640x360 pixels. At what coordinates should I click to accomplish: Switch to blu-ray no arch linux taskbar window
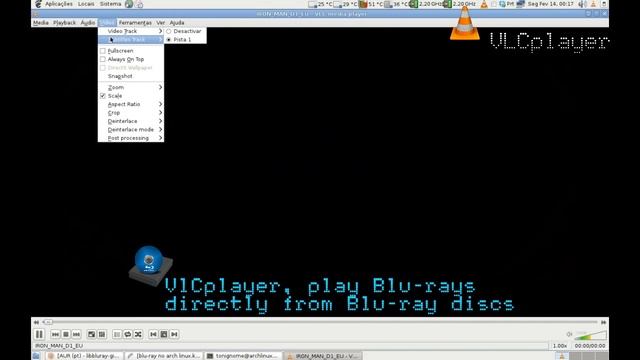pos(164,356)
